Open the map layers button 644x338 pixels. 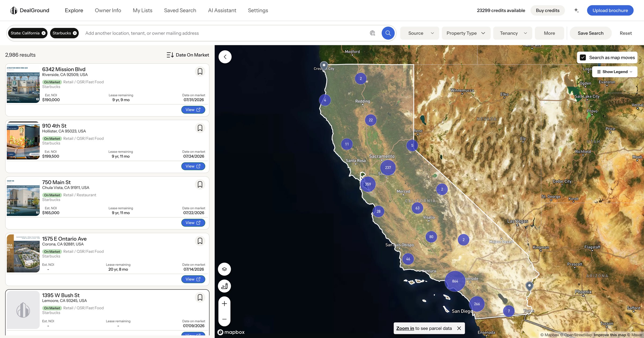225,269
